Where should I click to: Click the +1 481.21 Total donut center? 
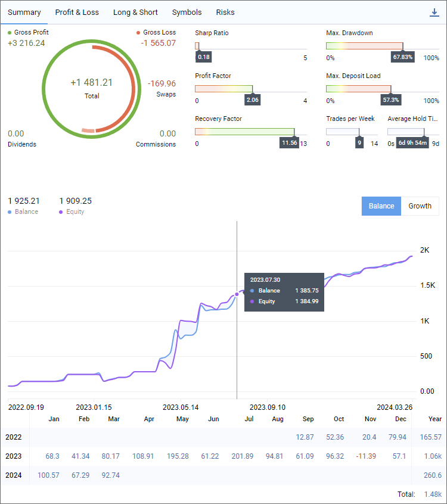pos(92,88)
